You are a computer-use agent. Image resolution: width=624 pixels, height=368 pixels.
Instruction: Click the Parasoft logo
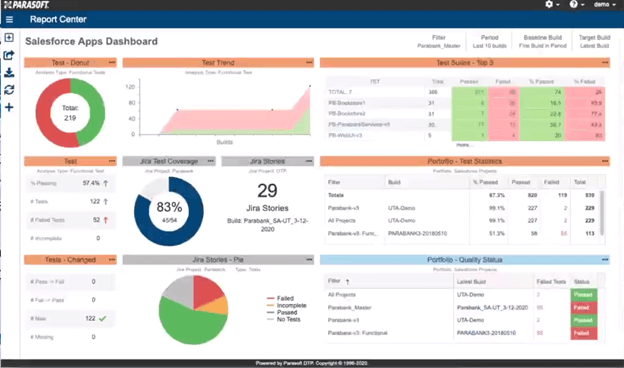27,5
